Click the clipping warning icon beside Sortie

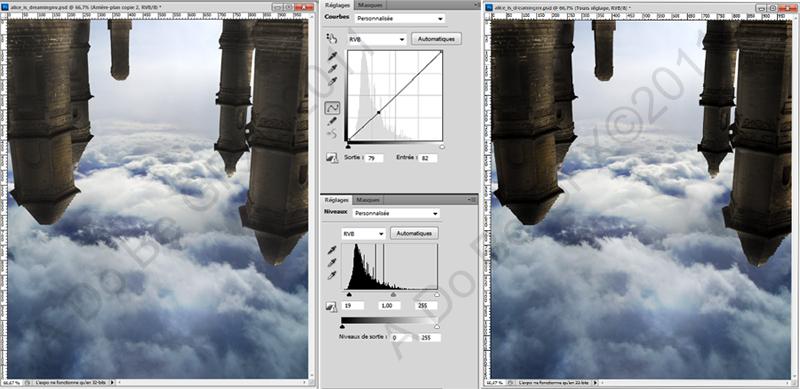pyautogui.click(x=332, y=158)
